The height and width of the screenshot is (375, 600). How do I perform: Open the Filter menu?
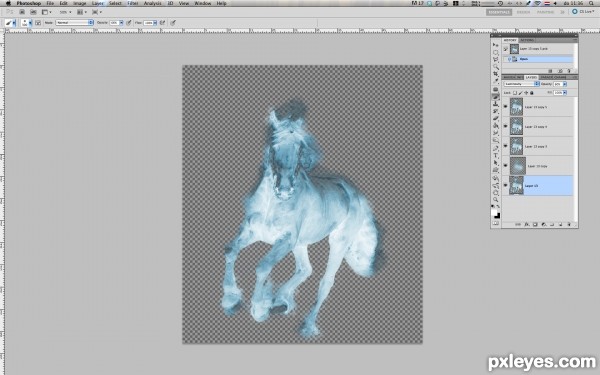pyautogui.click(x=133, y=3)
